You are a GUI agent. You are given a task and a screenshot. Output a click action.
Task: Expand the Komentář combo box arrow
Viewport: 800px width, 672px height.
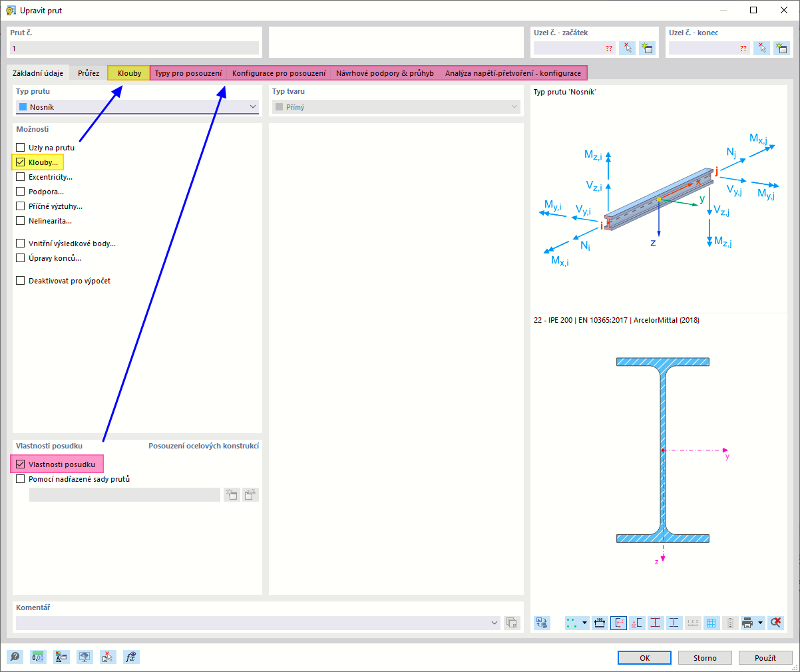click(495, 623)
